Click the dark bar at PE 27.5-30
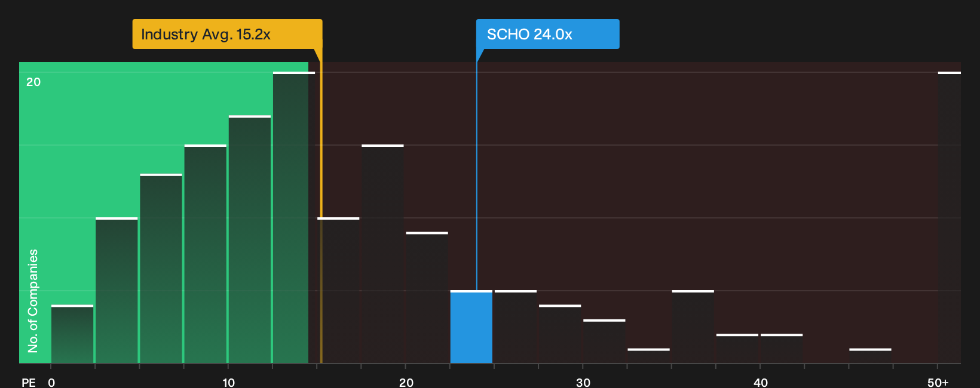This screenshot has height=388, width=980. (x=560, y=334)
